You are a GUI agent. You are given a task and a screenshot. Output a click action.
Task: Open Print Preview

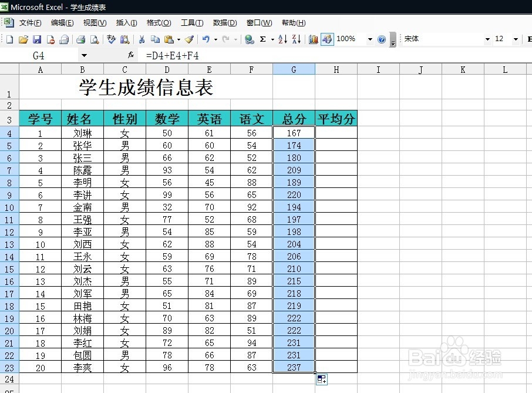coord(94,39)
